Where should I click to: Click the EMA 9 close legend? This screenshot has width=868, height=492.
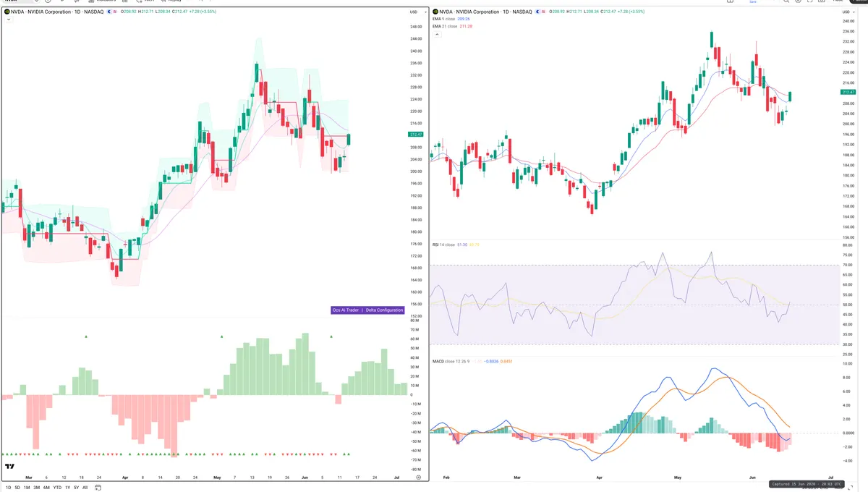[x=444, y=19]
